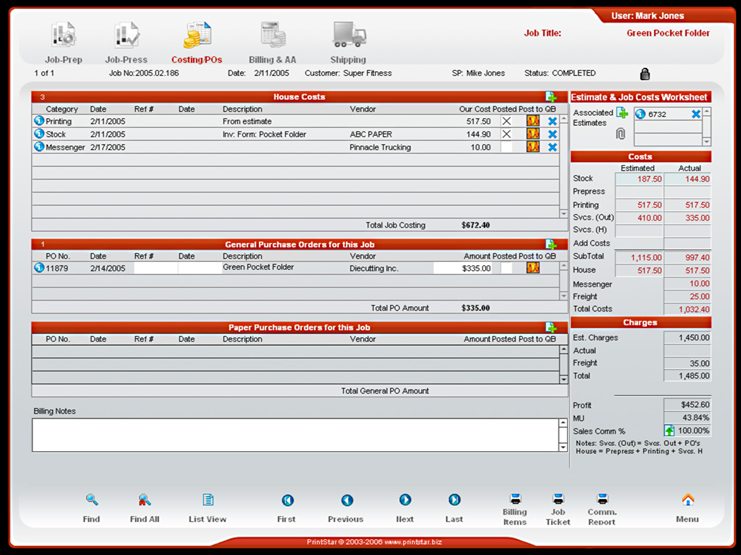Screen dimensions: 741x555
Task: Click the Actual Svcs. (Out) value 335.00
Action: 688,218
